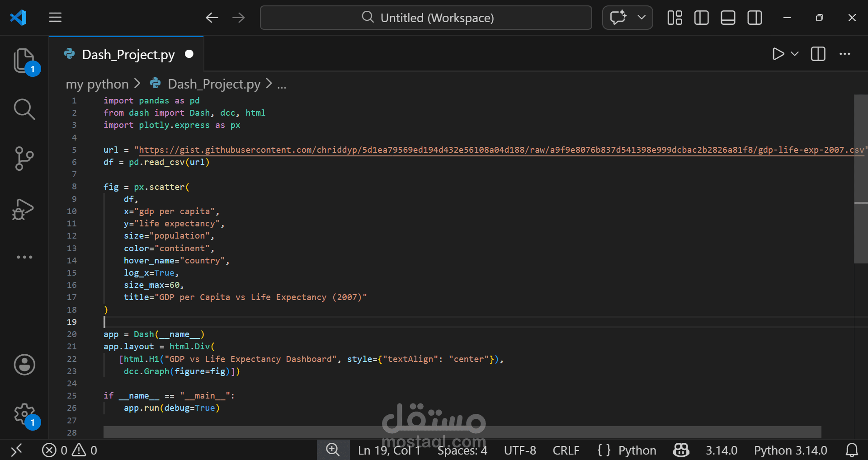Run the Python file

coord(778,54)
